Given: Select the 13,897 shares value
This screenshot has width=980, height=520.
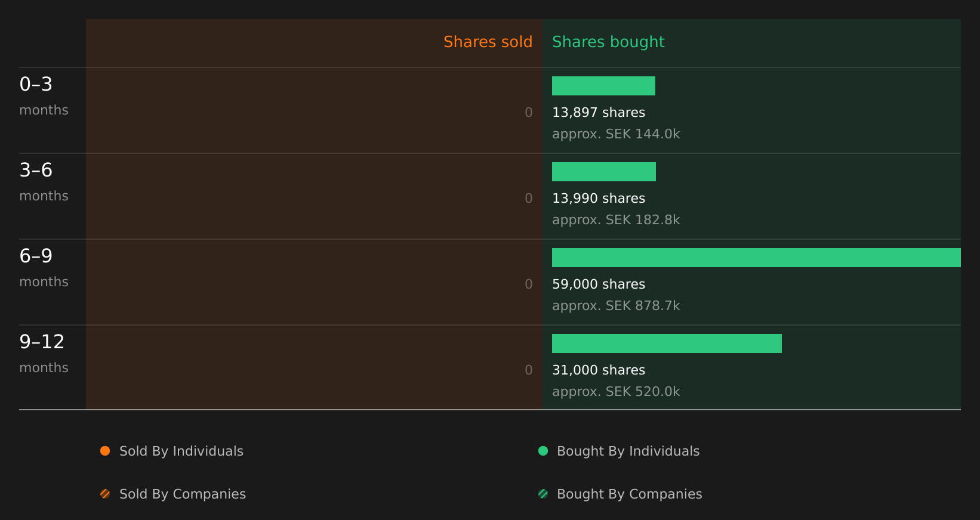Looking at the screenshot, I should click(599, 113).
